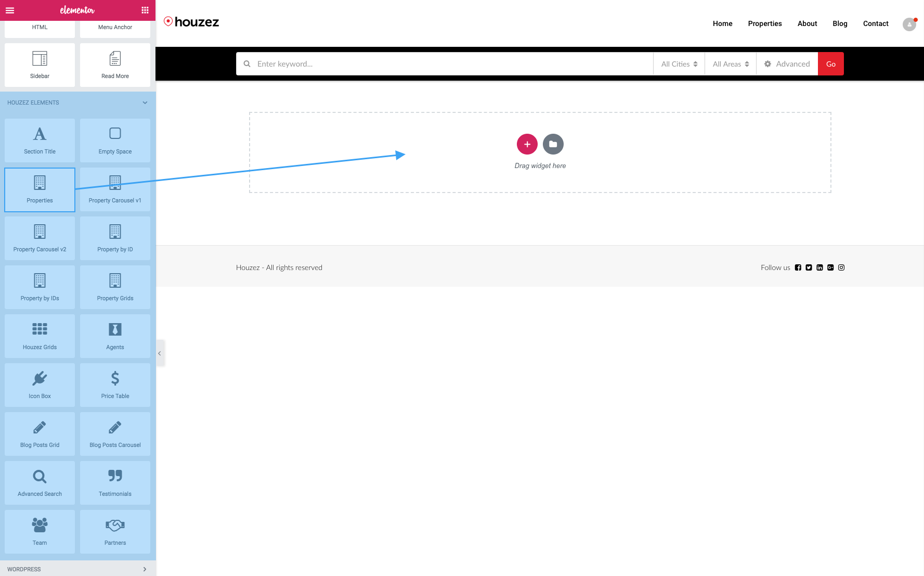Click the search magnifier icon
The width and height of the screenshot is (924, 576).
point(247,64)
